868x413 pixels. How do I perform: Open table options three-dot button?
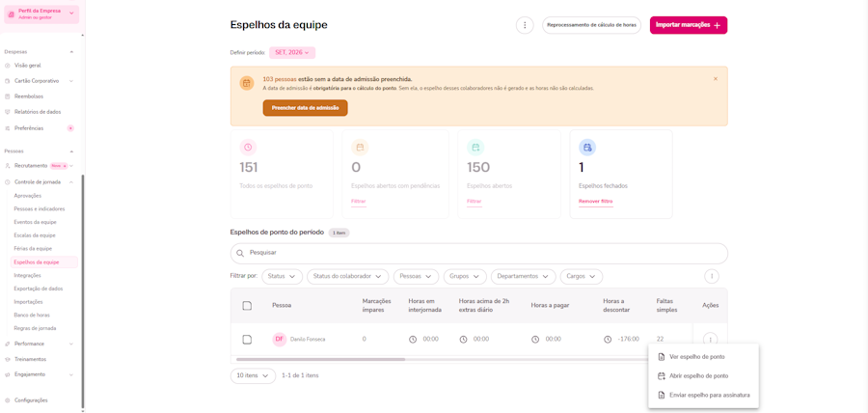[x=712, y=276]
